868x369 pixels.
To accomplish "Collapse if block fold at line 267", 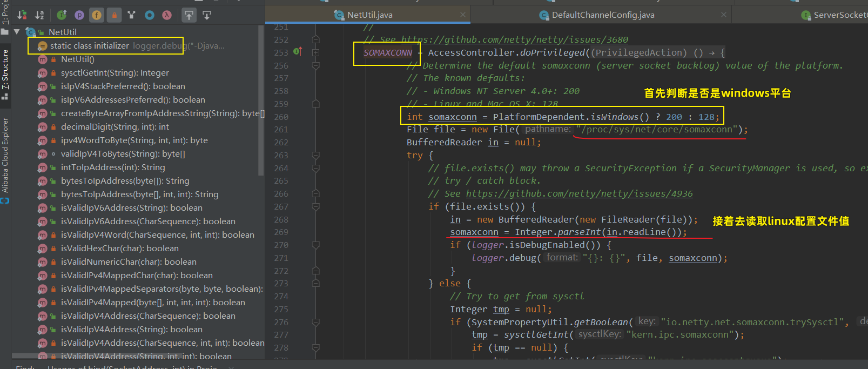I will (316, 206).
